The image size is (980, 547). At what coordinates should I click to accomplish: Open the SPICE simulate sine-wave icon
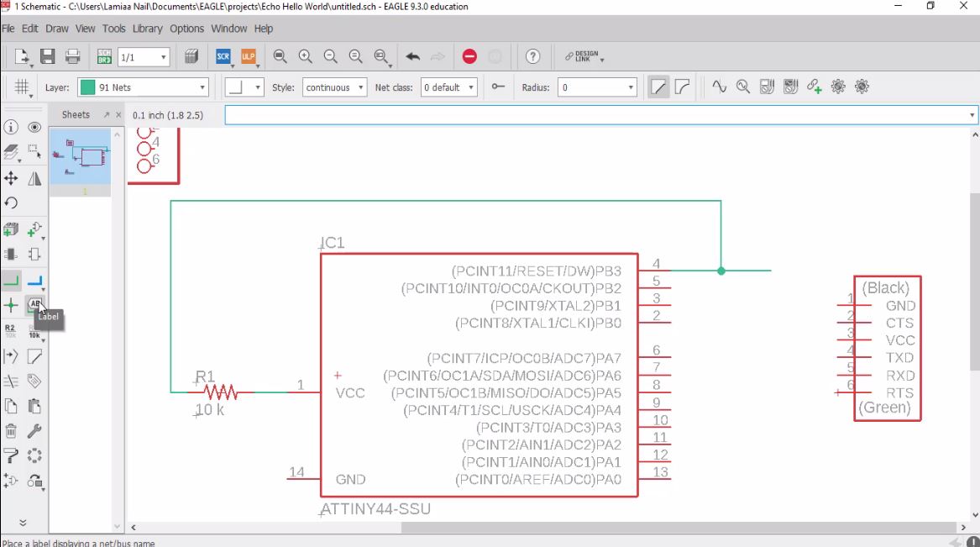719,87
